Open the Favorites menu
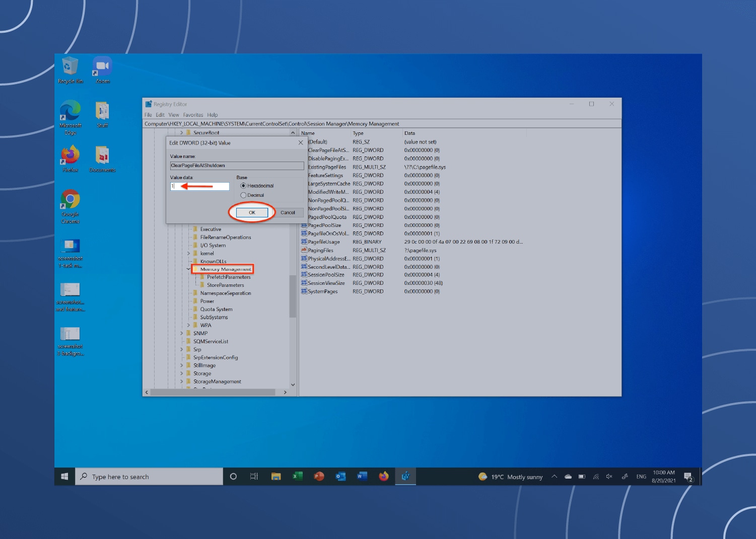756x539 pixels. point(192,115)
